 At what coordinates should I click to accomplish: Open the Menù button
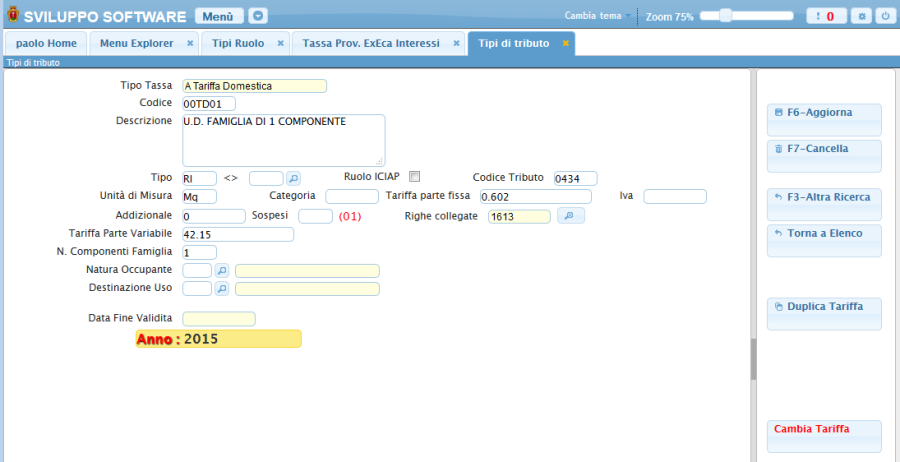(218, 16)
